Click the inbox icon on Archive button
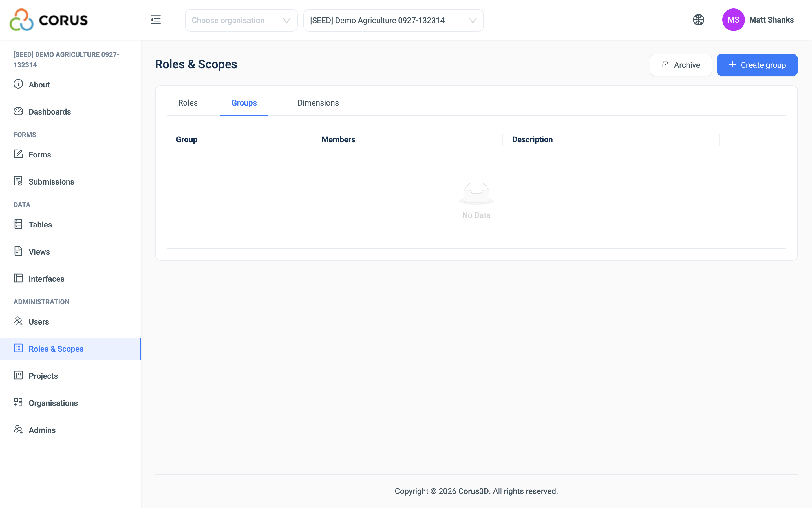The height and width of the screenshot is (508, 812). pyautogui.click(x=665, y=65)
